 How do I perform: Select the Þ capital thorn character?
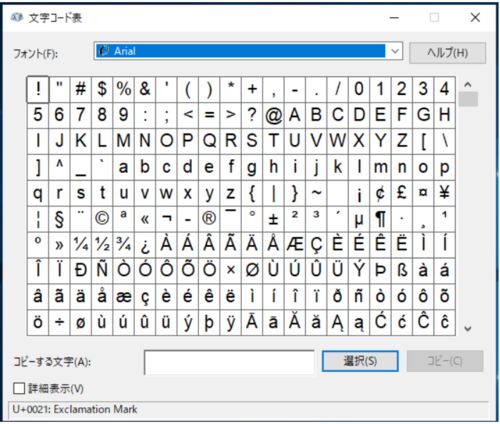(x=380, y=271)
